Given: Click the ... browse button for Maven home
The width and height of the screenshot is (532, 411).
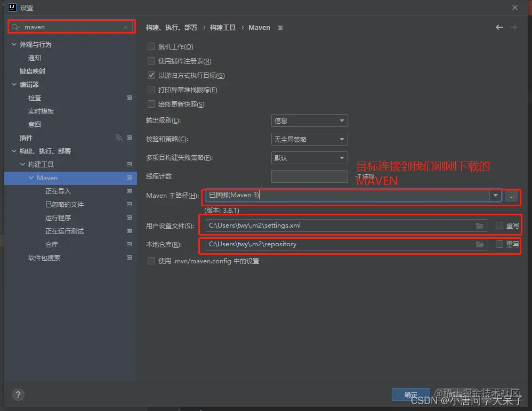Looking at the screenshot, I should click(x=511, y=196).
